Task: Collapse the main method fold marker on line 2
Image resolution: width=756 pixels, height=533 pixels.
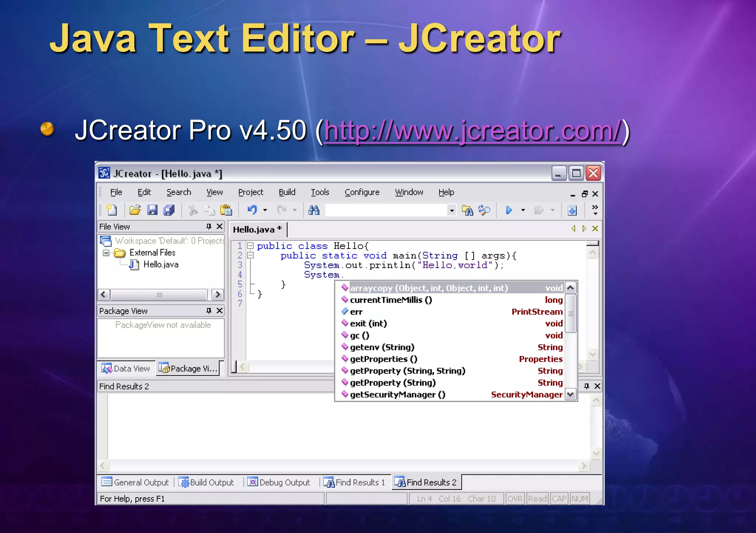Action: point(250,255)
